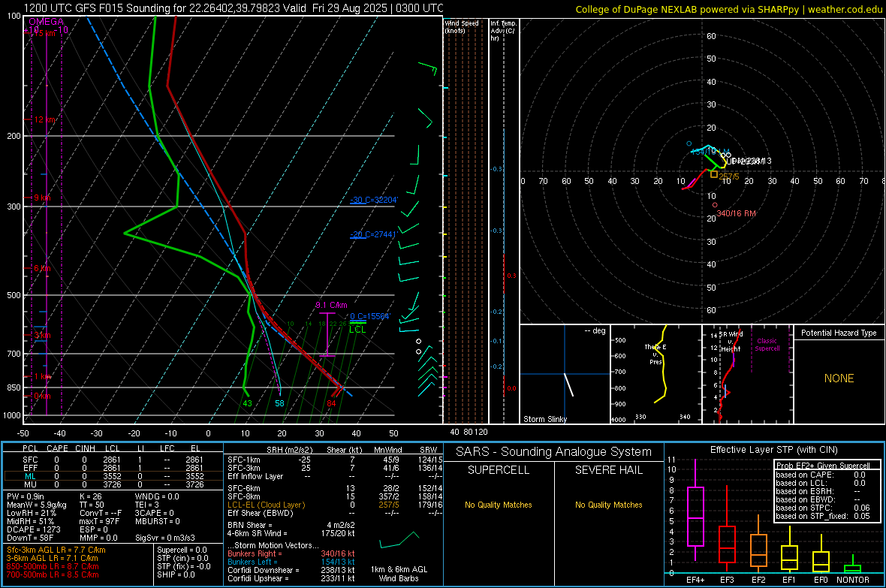The width and height of the screenshot is (886, 588).
Task: Click the blue Bunkers Left = label
Action: pyautogui.click(x=252, y=562)
